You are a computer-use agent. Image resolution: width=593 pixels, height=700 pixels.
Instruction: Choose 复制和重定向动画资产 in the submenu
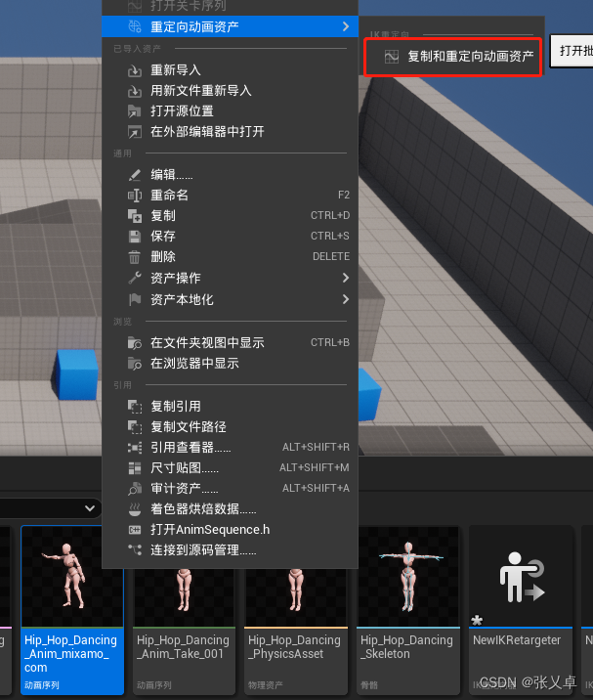pyautogui.click(x=453, y=57)
